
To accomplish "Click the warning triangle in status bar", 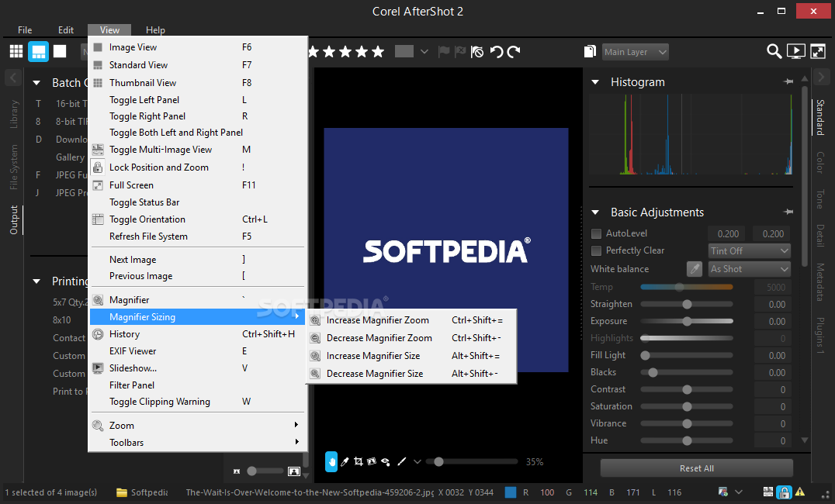I will tap(800, 492).
